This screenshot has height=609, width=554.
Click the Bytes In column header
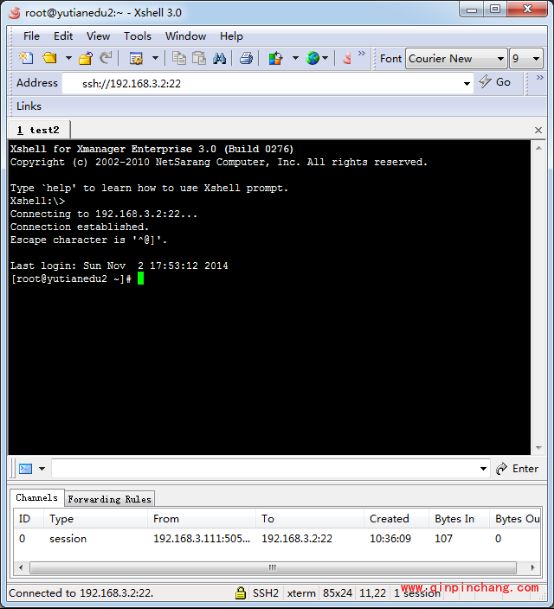click(459, 519)
